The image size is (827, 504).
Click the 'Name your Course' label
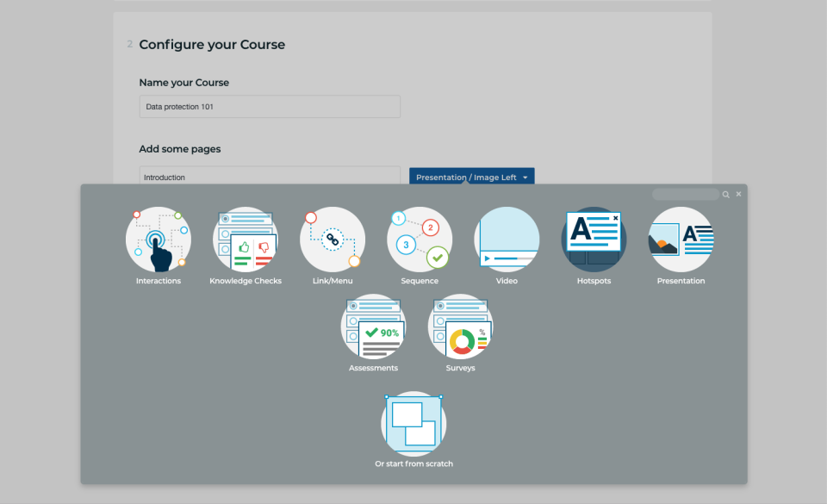pos(184,83)
